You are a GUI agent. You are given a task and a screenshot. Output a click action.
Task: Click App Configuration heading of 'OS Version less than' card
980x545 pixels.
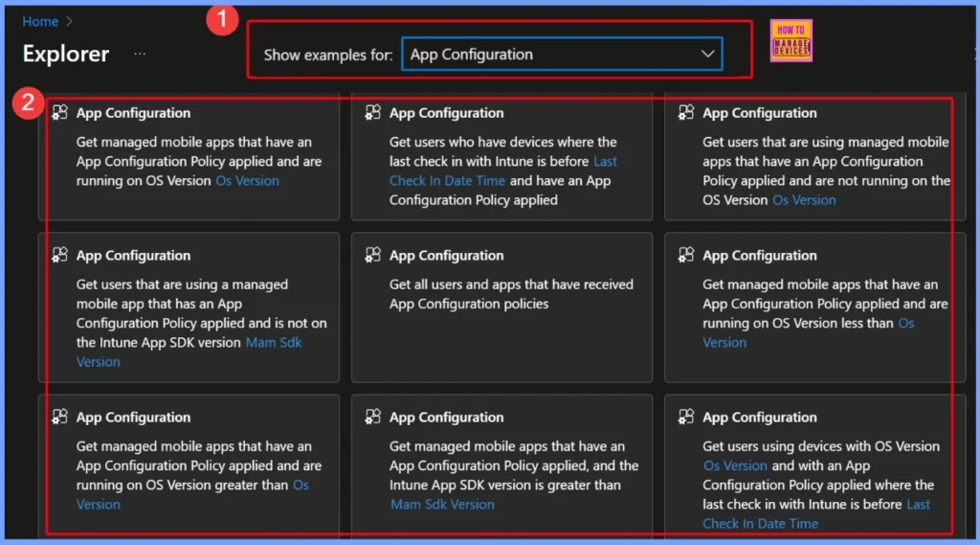tap(759, 256)
